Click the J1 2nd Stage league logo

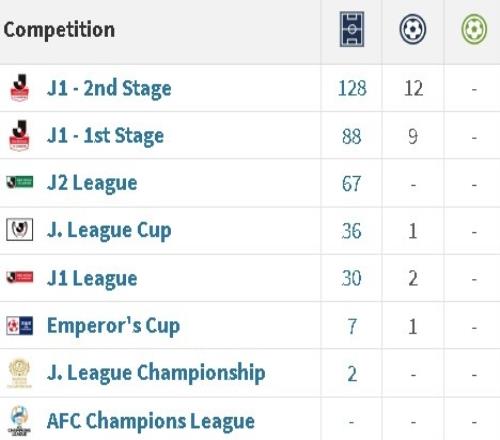pyautogui.click(x=20, y=88)
